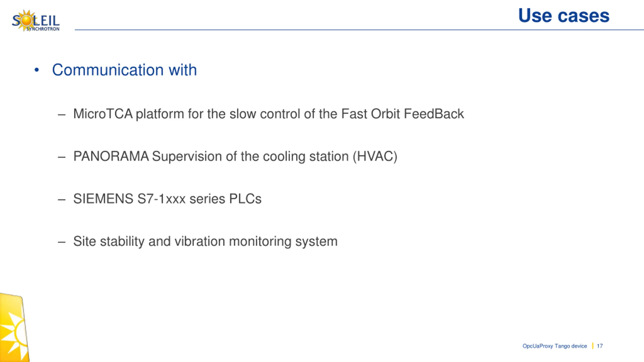The width and height of the screenshot is (644, 362).
Task: Select the SYNCHROTRON text under the logo
Action: click(43, 29)
